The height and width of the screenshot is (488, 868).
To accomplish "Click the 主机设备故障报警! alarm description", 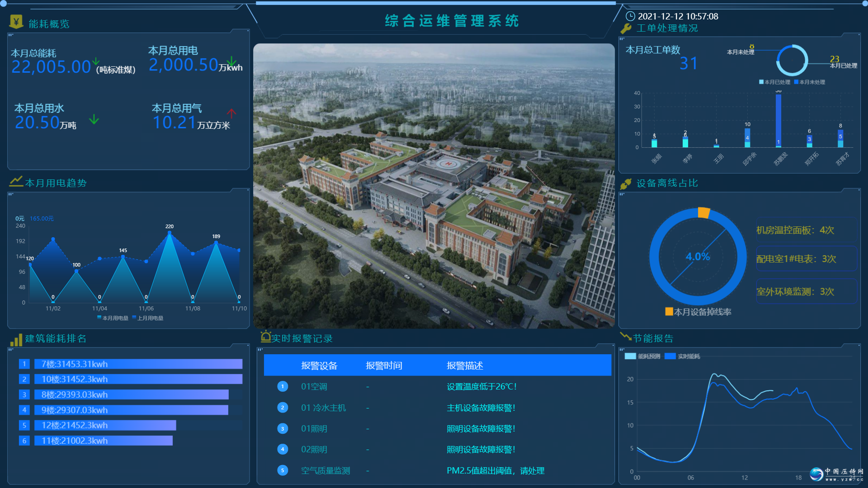I will coord(481,408).
